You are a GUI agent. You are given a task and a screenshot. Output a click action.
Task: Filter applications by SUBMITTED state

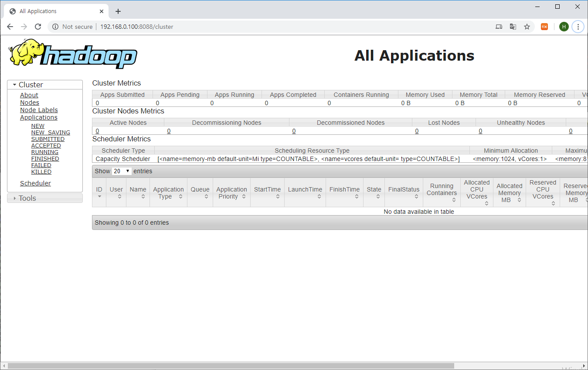point(48,139)
